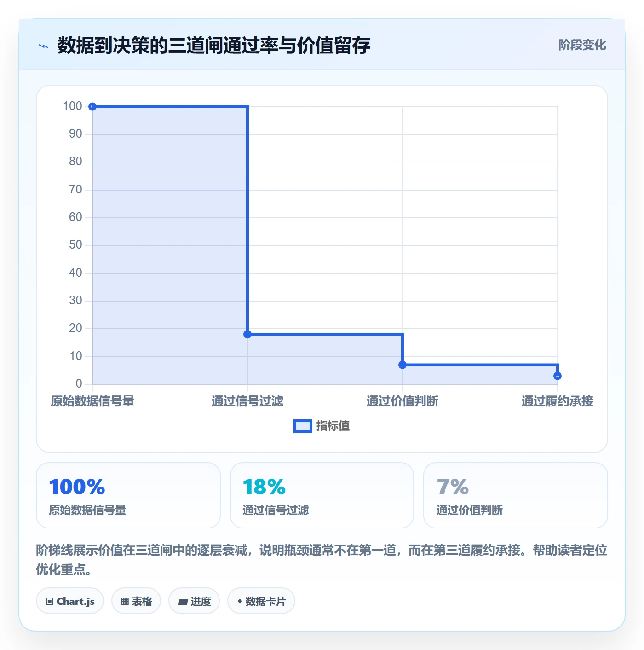The height and width of the screenshot is (650, 644).
Task: Select the data point at 通过价值判断
Action: tap(402, 365)
